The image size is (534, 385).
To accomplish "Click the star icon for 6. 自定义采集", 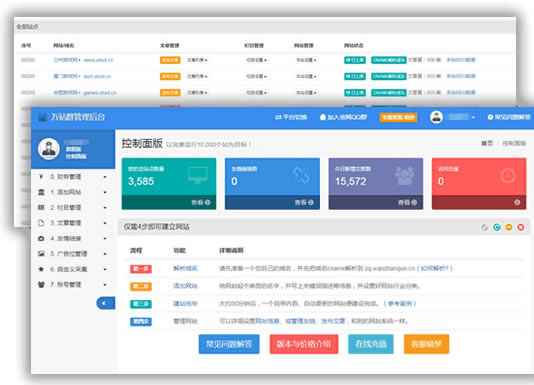I will 41,269.
